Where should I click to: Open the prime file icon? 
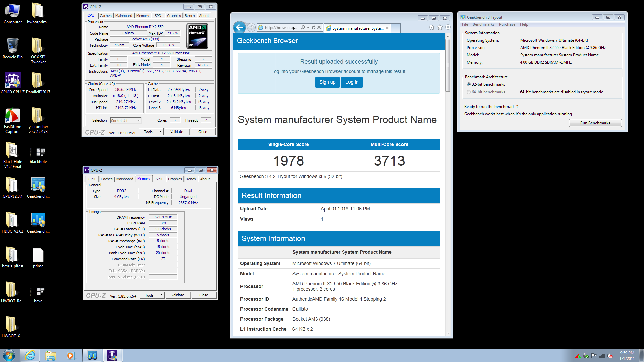click(x=38, y=257)
